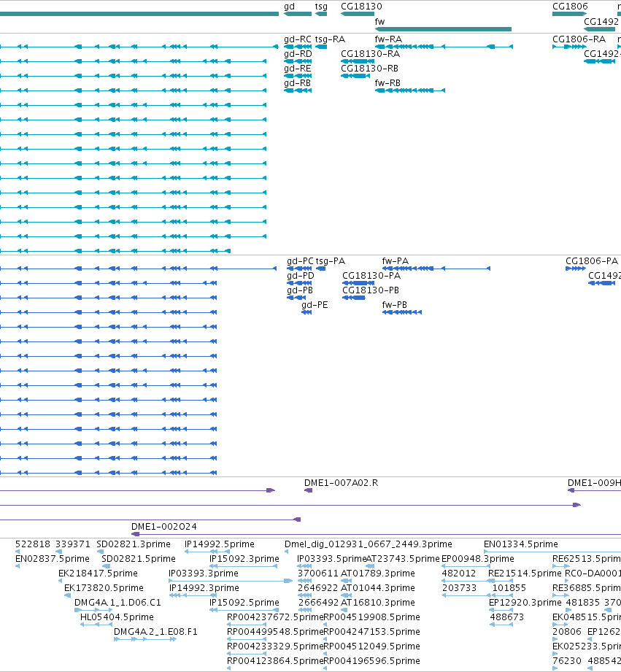Viewport: 621px width, 672px height.
Task: Select protein fw-PB
Action: tap(394, 305)
